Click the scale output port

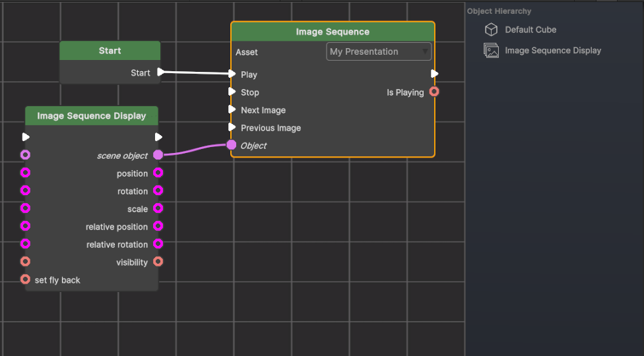point(158,208)
